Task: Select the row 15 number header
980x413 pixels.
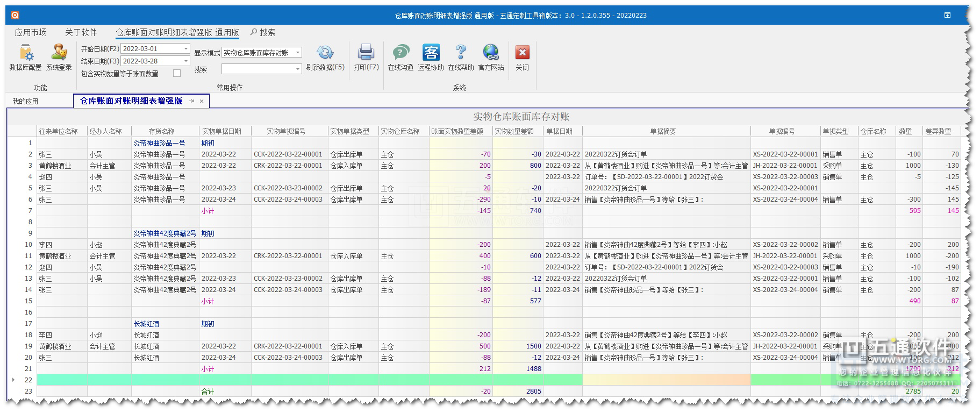Action: click(28, 301)
